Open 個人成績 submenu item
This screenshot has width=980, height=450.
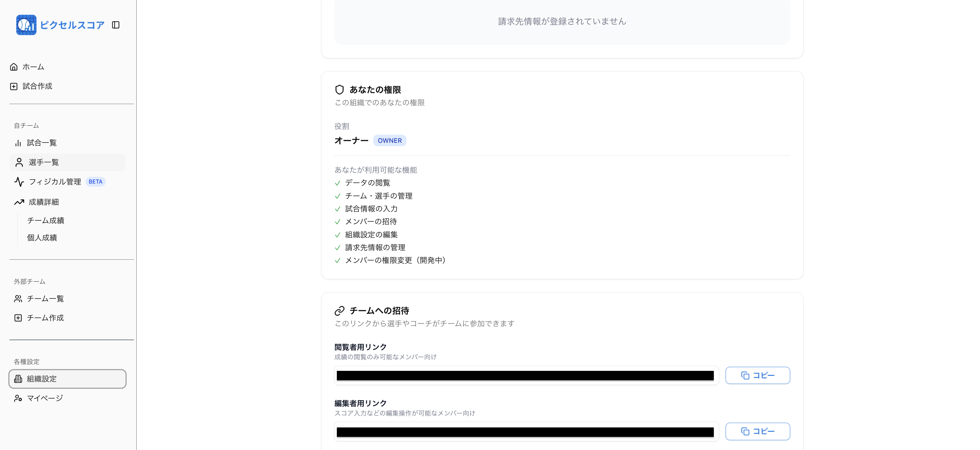point(42,237)
